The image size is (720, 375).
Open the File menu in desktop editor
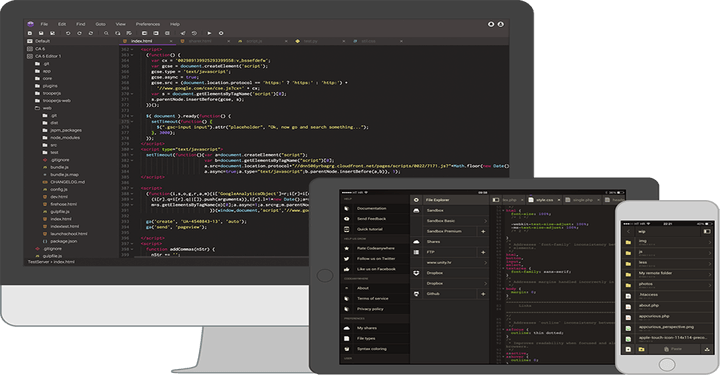[44, 24]
